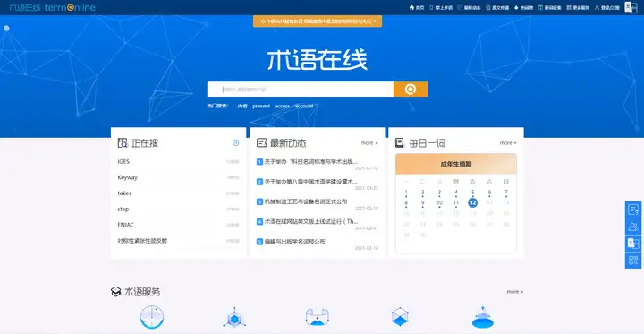Screen dimensions: 644x334
Task: Click the refresh icon in 正在搜 panel
Action: point(236,142)
